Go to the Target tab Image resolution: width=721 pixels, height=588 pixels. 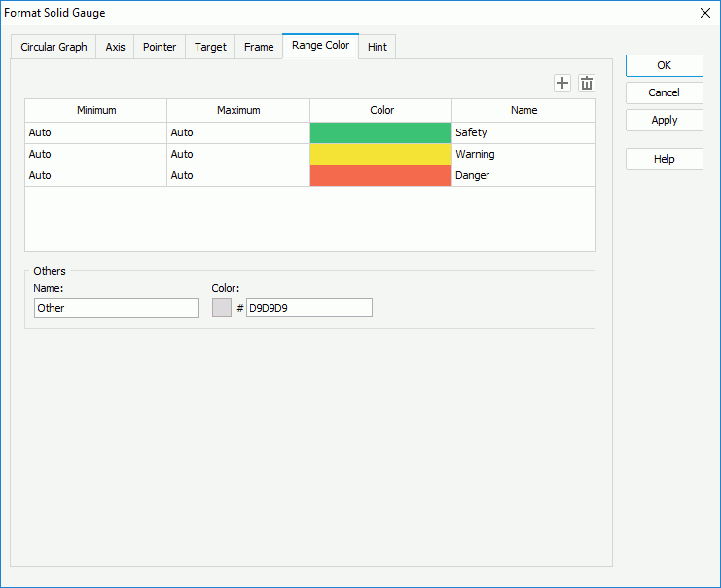210,47
